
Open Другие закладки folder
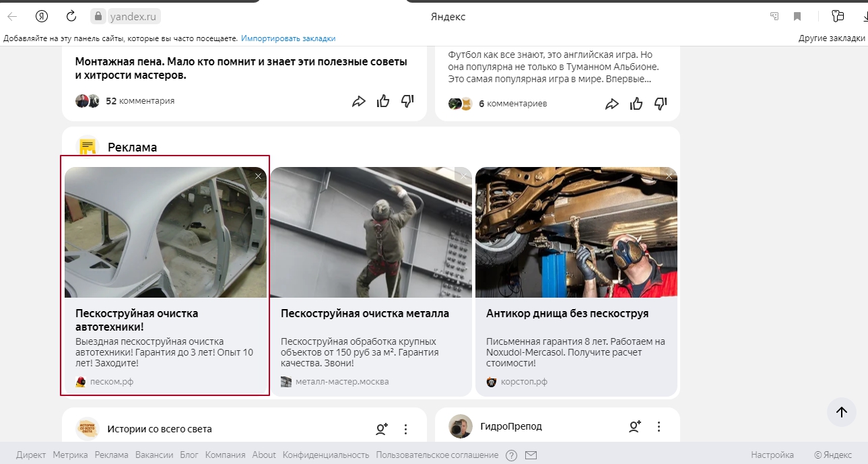(x=832, y=38)
